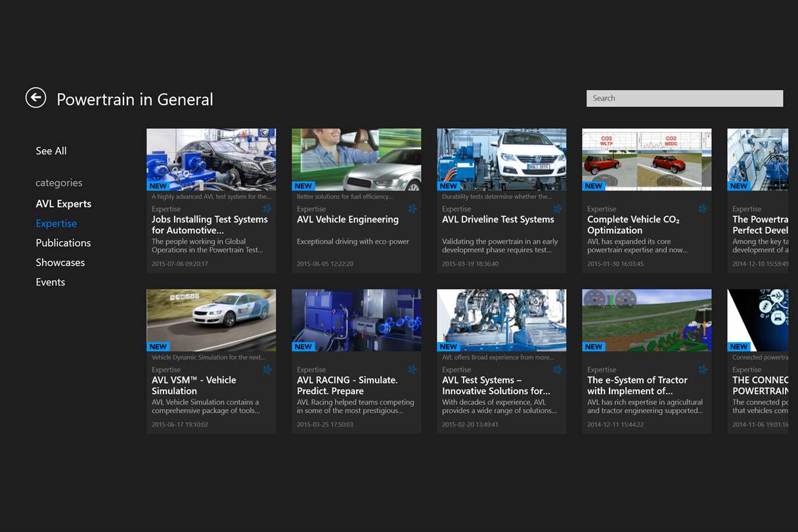Click the AVL RACING blue machinery thumbnail
Screen dimensions: 798x532
click(357, 321)
